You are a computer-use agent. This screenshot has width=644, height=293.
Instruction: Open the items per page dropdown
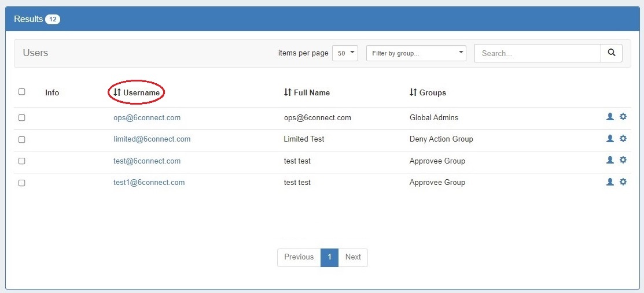(345, 53)
